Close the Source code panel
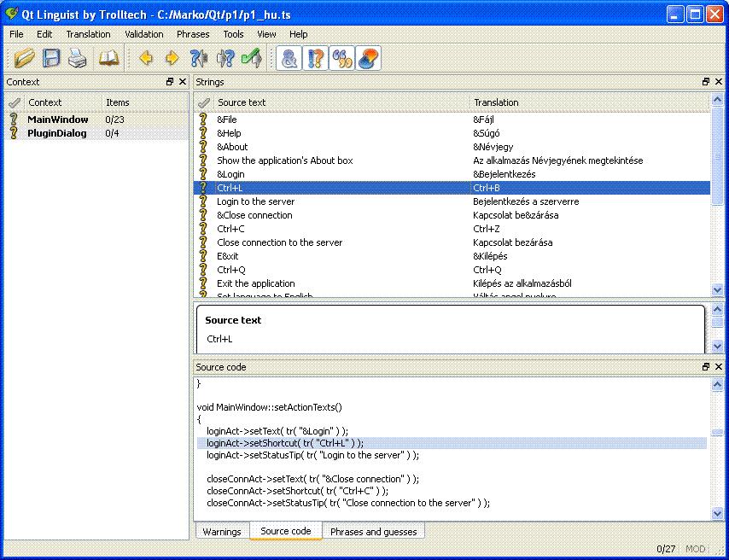Viewport: 729px width, 560px height. point(719,367)
